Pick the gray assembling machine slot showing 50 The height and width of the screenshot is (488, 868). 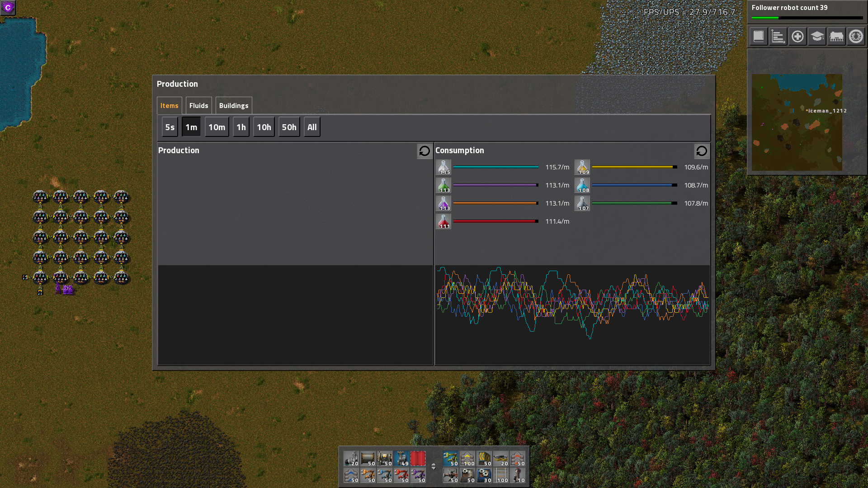click(x=467, y=475)
